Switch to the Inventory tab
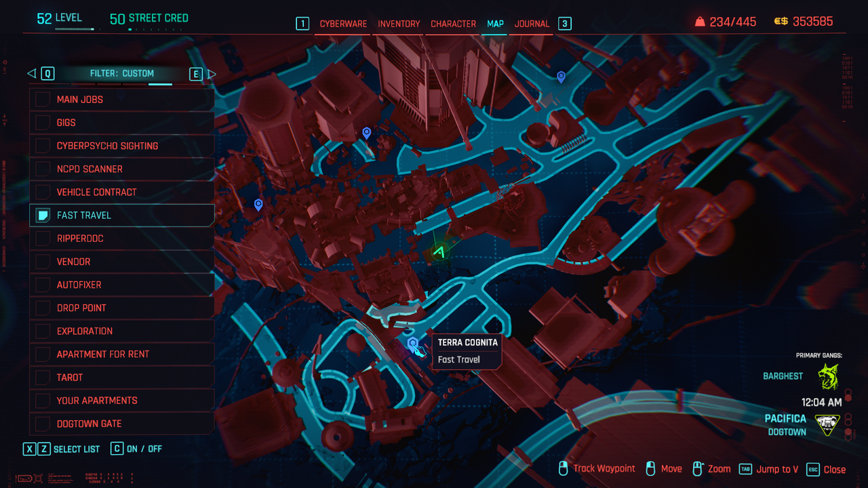The width and height of the screenshot is (868, 488). [x=399, y=24]
